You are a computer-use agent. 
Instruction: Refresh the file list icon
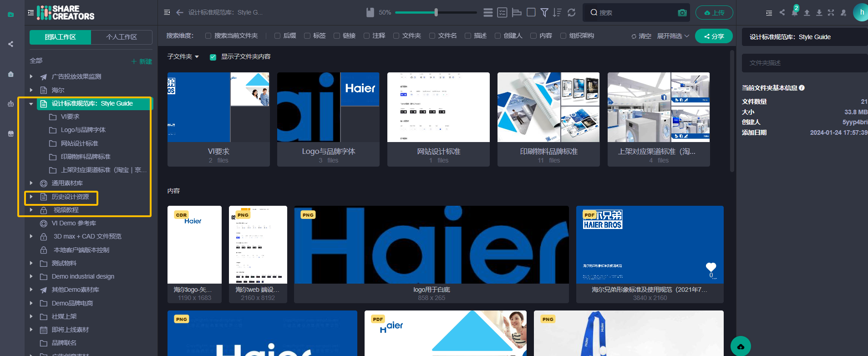(572, 12)
